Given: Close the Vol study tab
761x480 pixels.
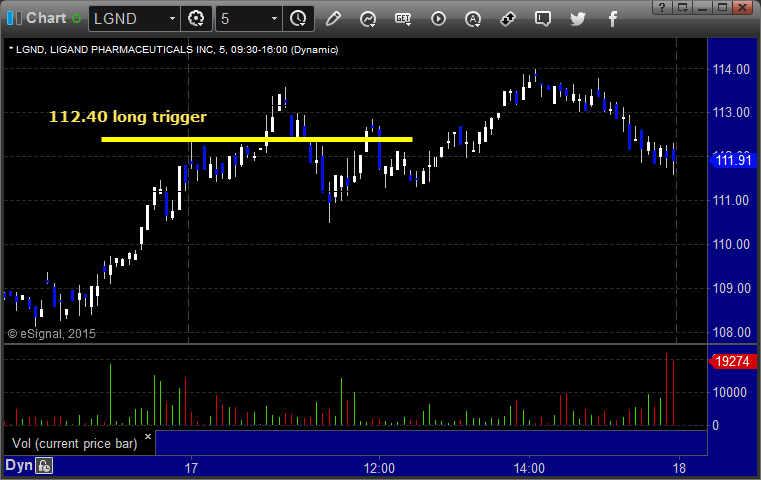Looking at the screenshot, I should 148,436.
